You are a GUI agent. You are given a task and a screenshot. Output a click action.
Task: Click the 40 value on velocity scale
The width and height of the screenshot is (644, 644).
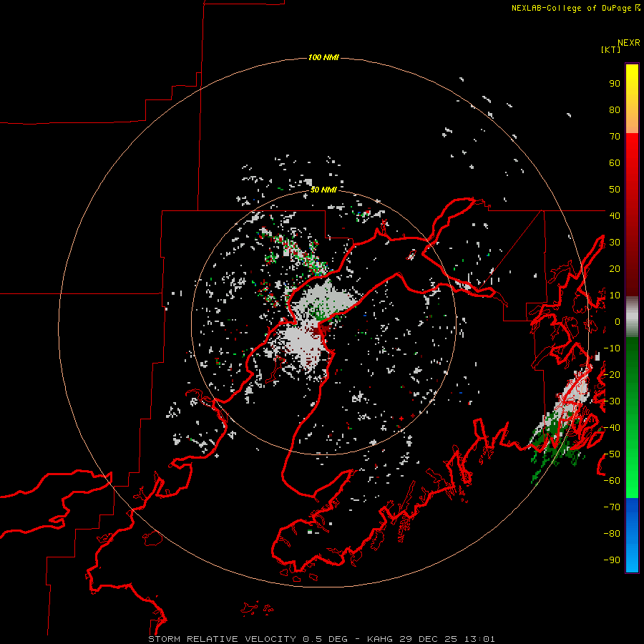pyautogui.click(x=615, y=215)
